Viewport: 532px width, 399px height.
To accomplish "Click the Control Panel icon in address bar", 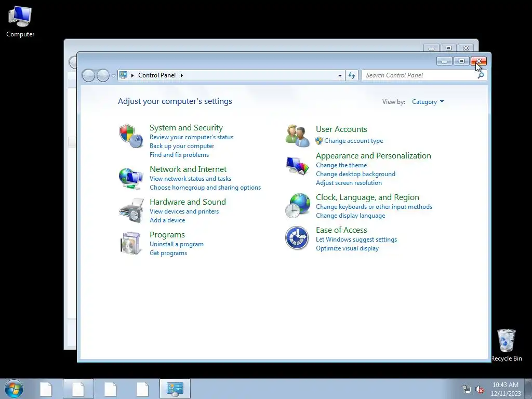I will click(123, 75).
